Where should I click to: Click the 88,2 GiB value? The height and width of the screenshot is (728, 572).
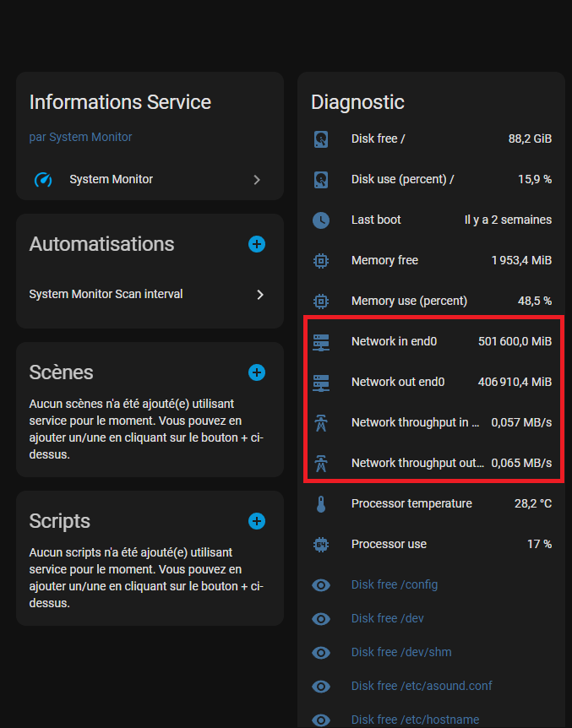coord(530,139)
